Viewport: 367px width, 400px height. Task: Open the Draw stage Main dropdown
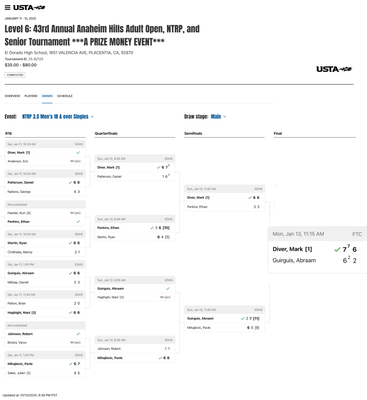pos(218,116)
